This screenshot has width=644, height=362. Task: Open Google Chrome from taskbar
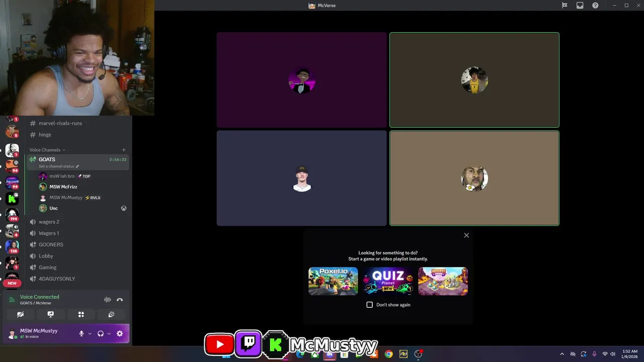(x=388, y=354)
